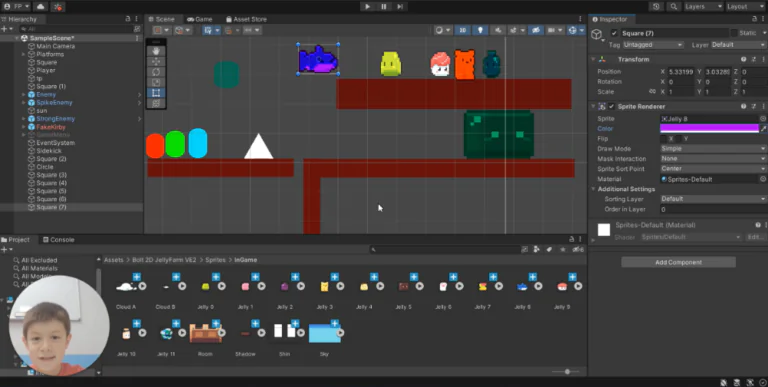This screenshot has height=387, width=768.
Task: Expand Platforms in Hierarchy
Action: point(24,54)
